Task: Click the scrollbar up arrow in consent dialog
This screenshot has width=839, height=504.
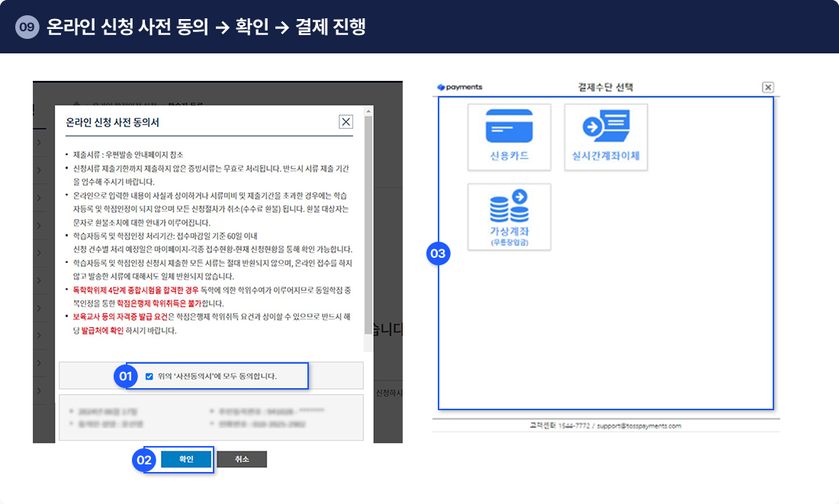Action: click(368, 111)
